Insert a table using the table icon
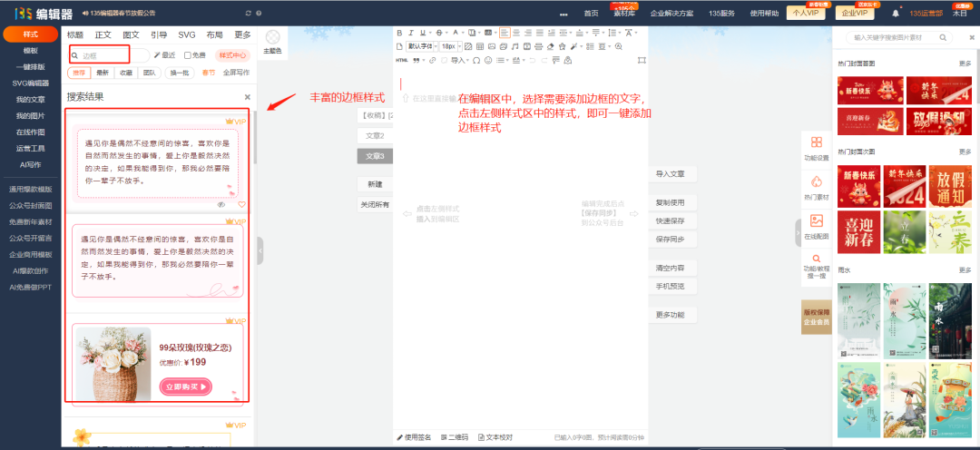The width and height of the screenshot is (980, 450). [x=479, y=46]
